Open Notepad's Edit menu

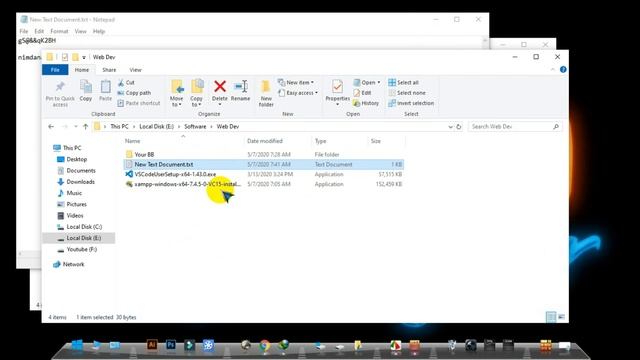point(39,31)
